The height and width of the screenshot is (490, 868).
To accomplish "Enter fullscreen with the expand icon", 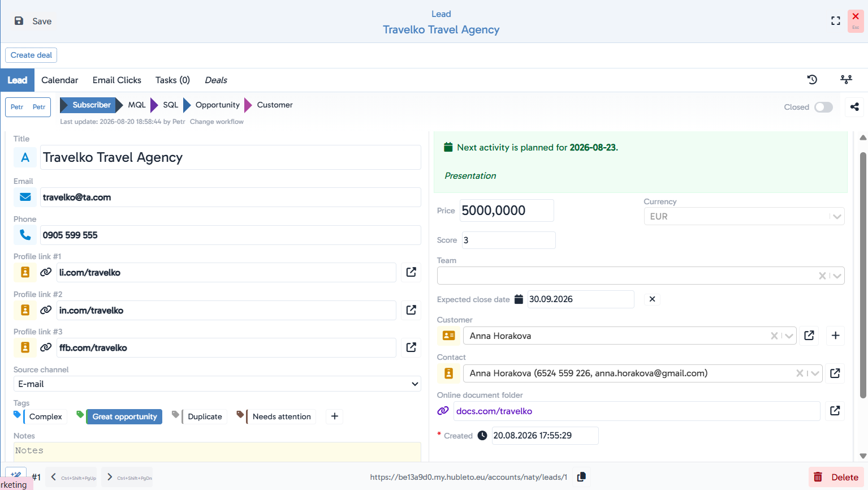I will 835,21.
